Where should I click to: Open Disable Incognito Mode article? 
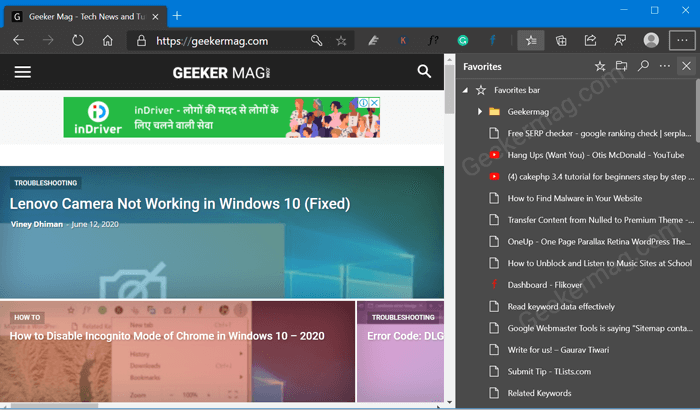[167, 336]
